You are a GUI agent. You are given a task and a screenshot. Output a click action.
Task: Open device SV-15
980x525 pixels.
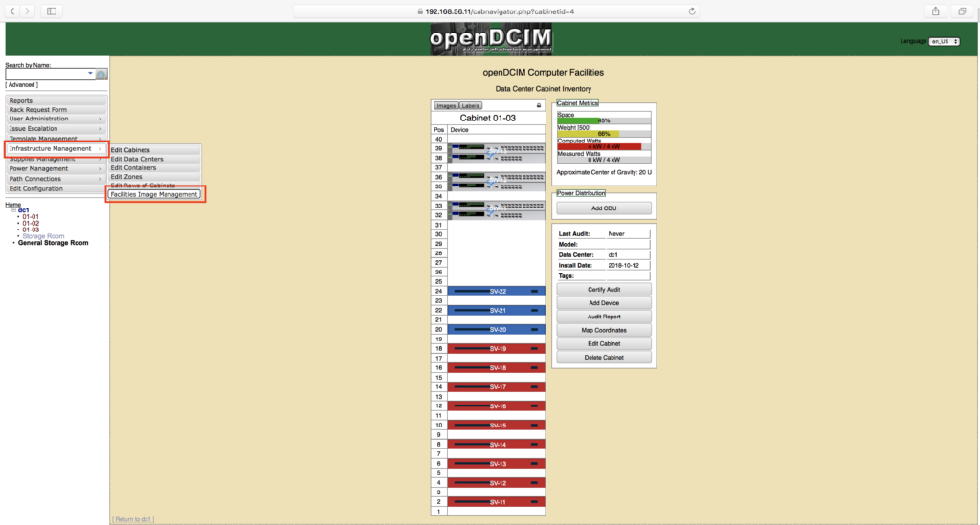click(497, 426)
